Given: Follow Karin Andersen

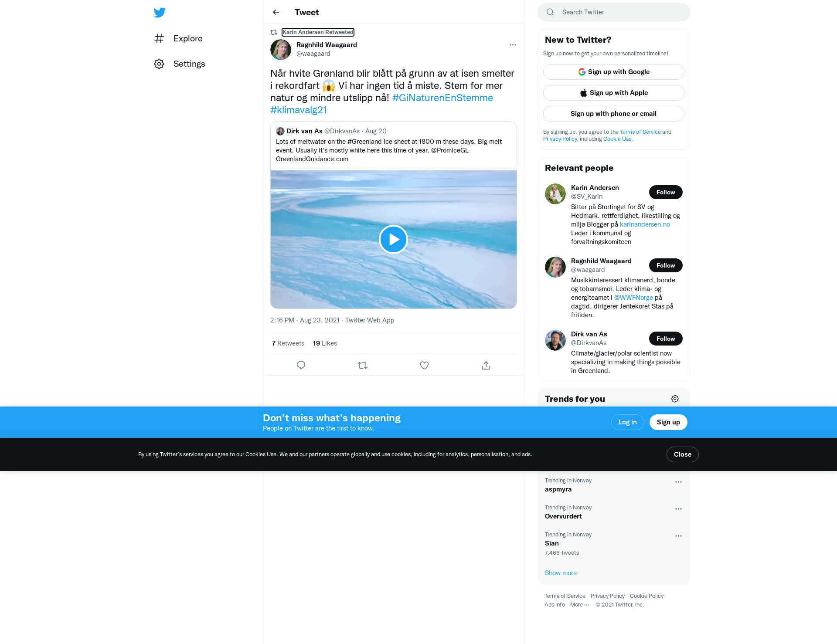Looking at the screenshot, I should coord(666,192).
